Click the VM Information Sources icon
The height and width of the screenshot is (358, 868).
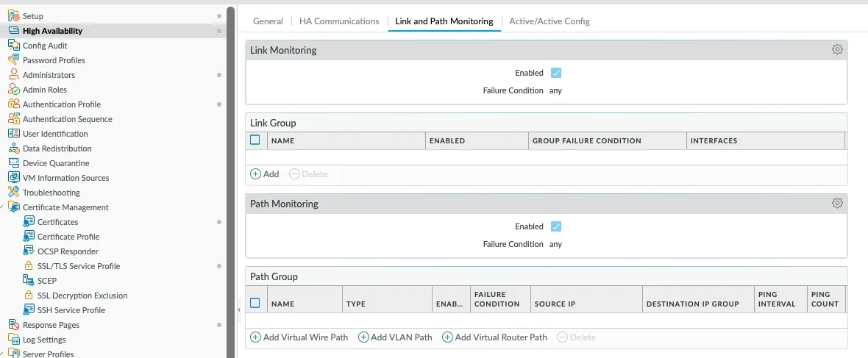[x=14, y=178]
